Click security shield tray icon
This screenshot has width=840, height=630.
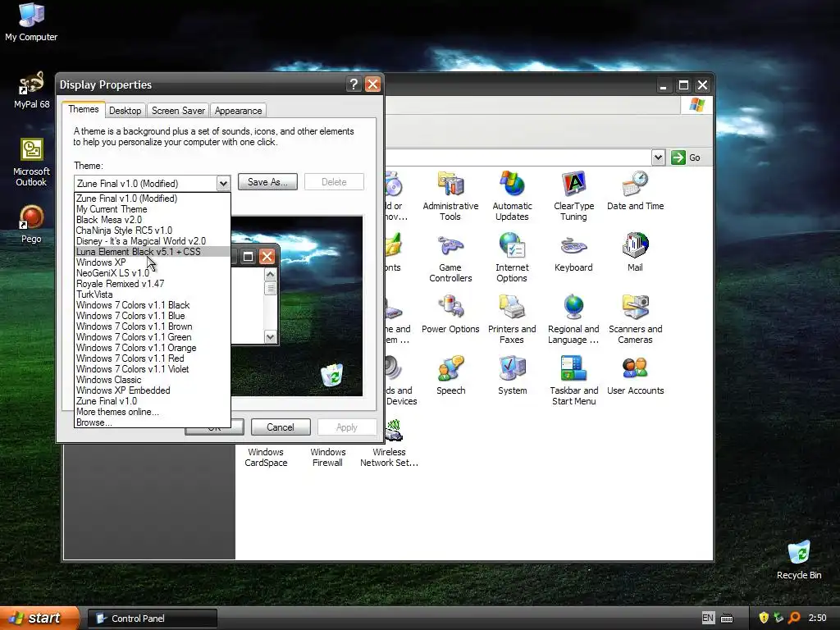pos(764,619)
